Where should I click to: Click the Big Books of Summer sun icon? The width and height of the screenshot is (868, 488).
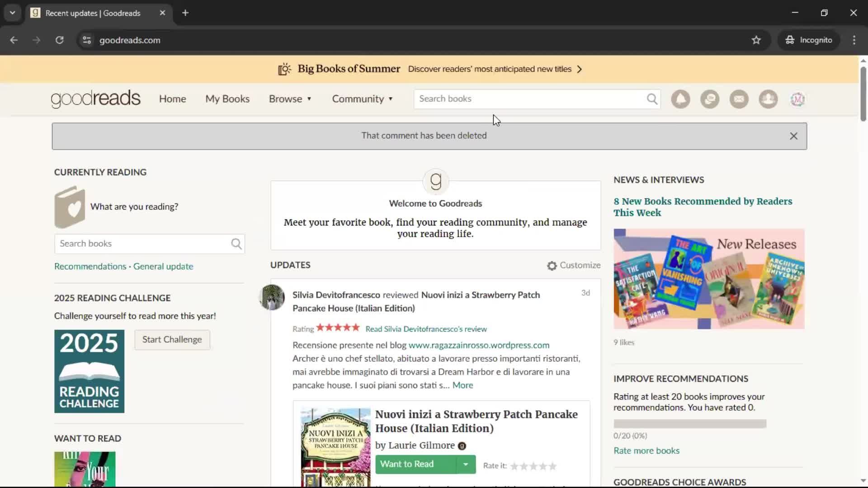pyautogui.click(x=284, y=69)
